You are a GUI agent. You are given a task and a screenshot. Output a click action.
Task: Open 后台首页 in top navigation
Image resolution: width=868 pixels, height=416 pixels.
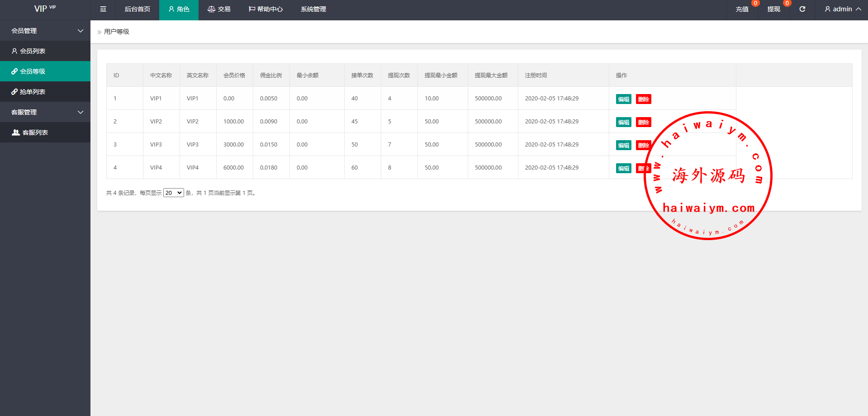coord(137,9)
